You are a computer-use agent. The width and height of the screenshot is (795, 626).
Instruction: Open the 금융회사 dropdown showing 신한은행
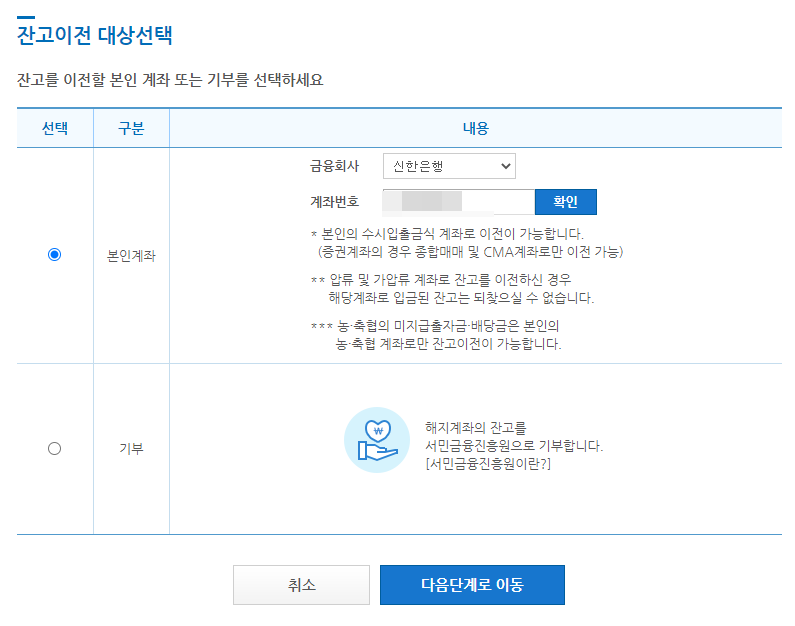449,166
